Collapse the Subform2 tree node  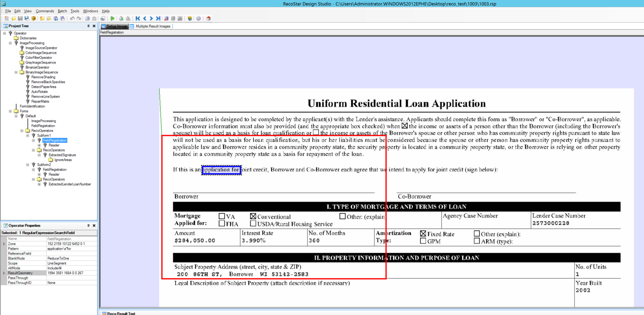click(x=28, y=165)
